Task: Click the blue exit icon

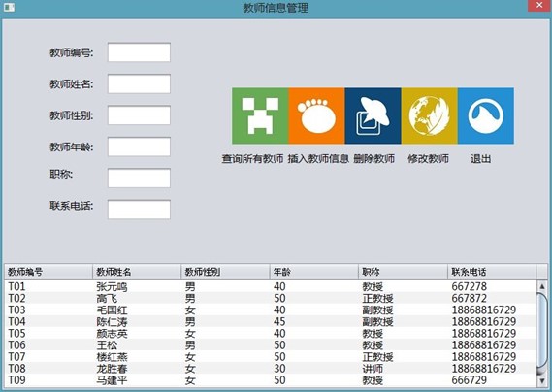Action: click(486, 115)
